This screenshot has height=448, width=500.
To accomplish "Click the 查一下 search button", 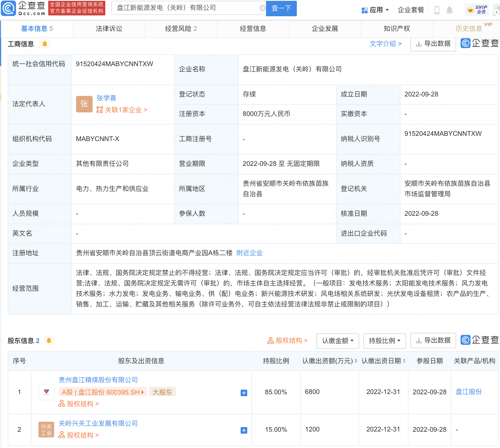I will click(281, 8).
